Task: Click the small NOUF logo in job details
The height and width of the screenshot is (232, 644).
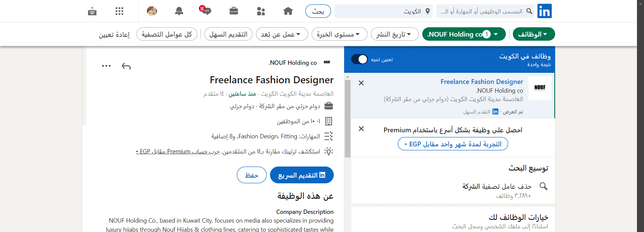Action: (x=327, y=62)
